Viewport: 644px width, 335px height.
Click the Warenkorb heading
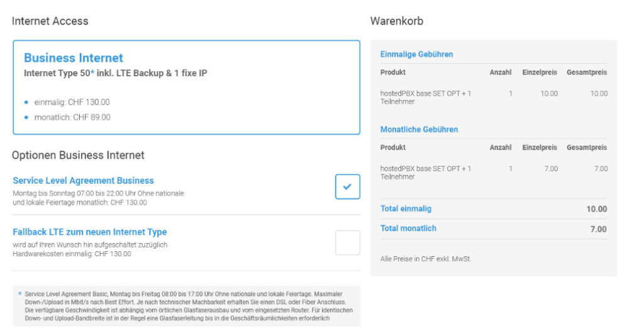[x=397, y=21]
